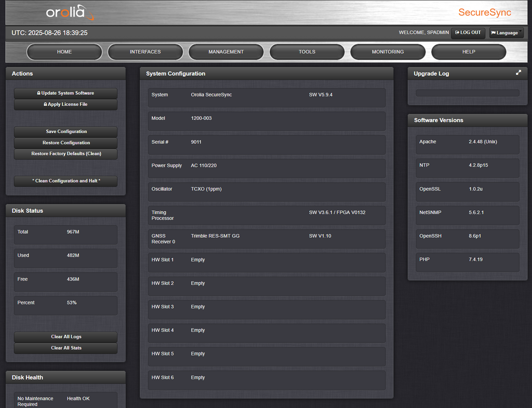Click the Disk Health panel header
The height and width of the screenshot is (408, 532).
pos(65,377)
